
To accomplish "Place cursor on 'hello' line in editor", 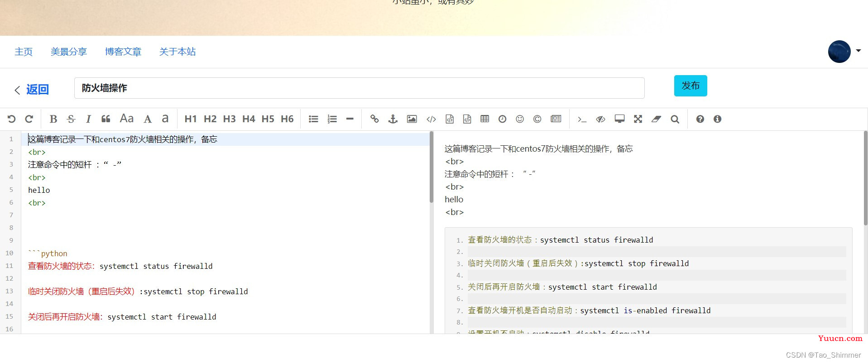I will coord(39,190).
